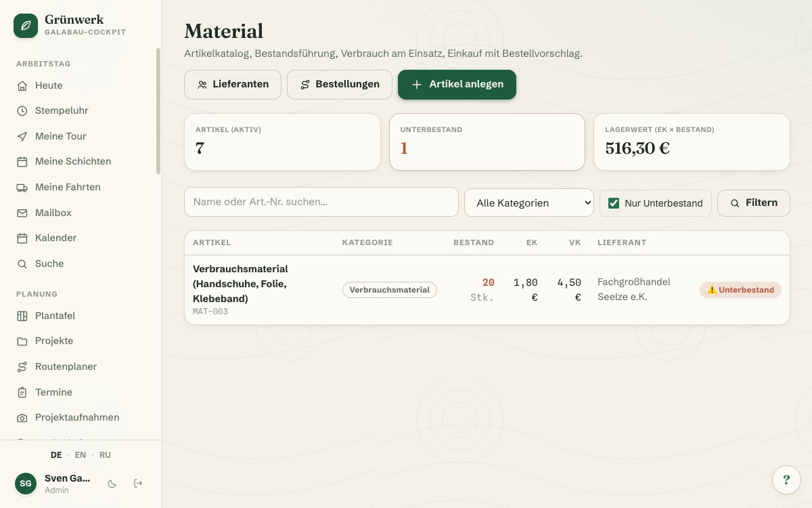Navigate to Plantafel
Image resolution: width=812 pixels, height=508 pixels.
[81, 316]
